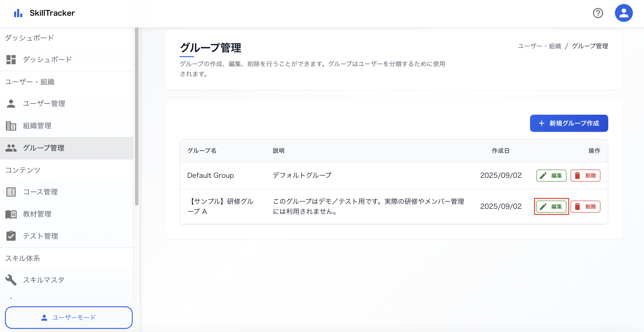The width and height of the screenshot is (644, 332).
Task: Open the 教材管理 book icon
Action: click(11, 214)
